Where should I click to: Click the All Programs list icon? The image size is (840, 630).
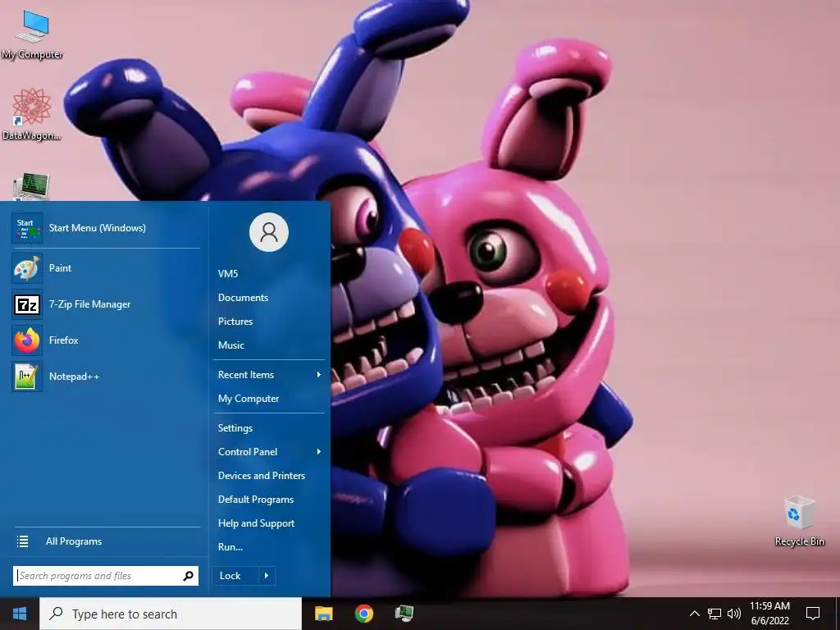22,541
